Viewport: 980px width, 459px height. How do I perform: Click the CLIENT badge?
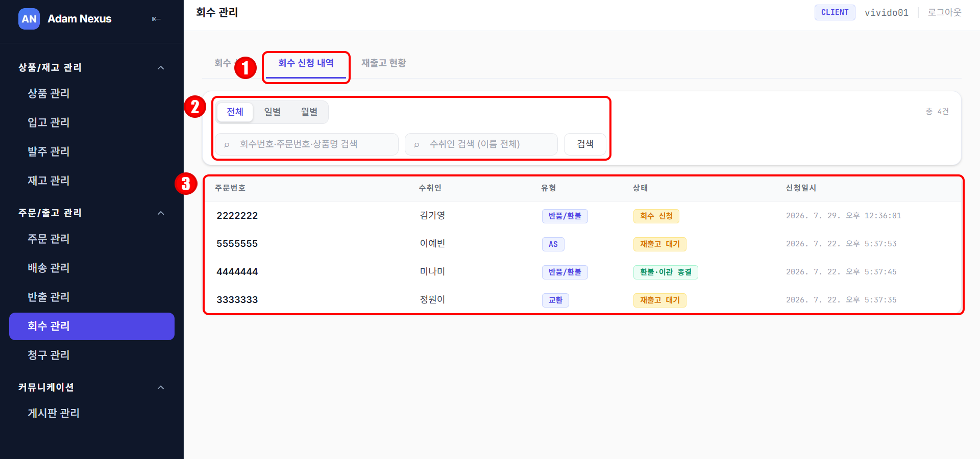pos(835,12)
